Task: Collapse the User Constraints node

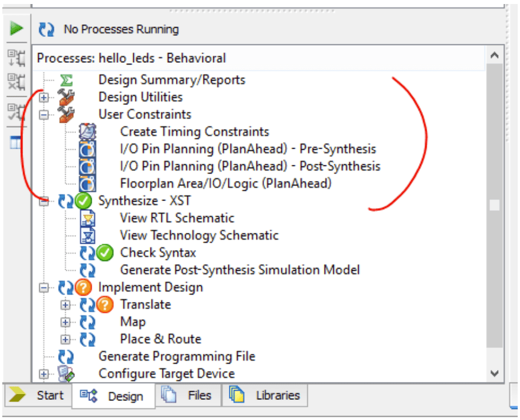Action: click(x=44, y=115)
